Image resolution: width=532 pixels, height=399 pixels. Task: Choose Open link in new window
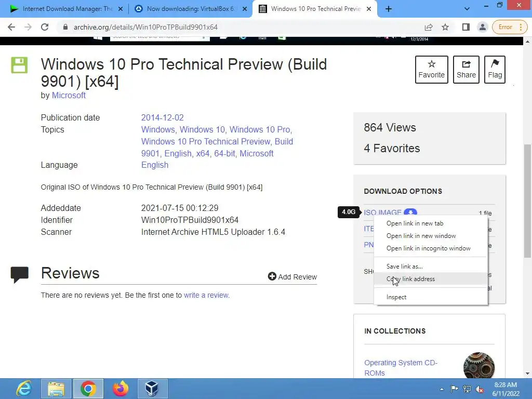pos(431,236)
